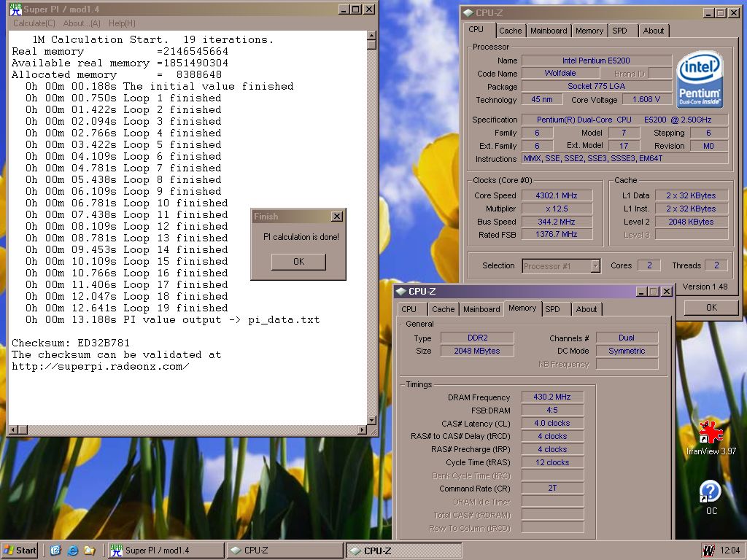
Task: Switch to About tab in rear CPU-Z
Action: (653, 31)
